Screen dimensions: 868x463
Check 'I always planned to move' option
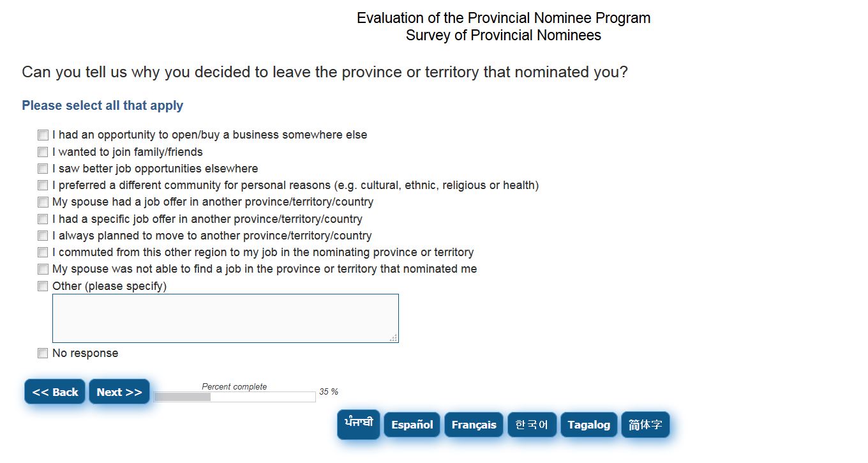click(x=43, y=236)
